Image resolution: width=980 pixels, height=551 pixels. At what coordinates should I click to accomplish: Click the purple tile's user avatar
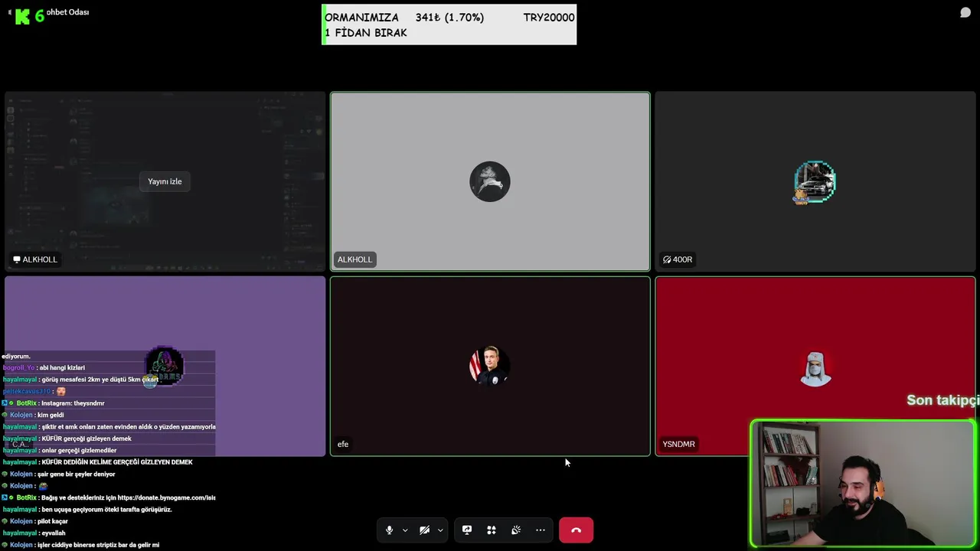point(165,366)
